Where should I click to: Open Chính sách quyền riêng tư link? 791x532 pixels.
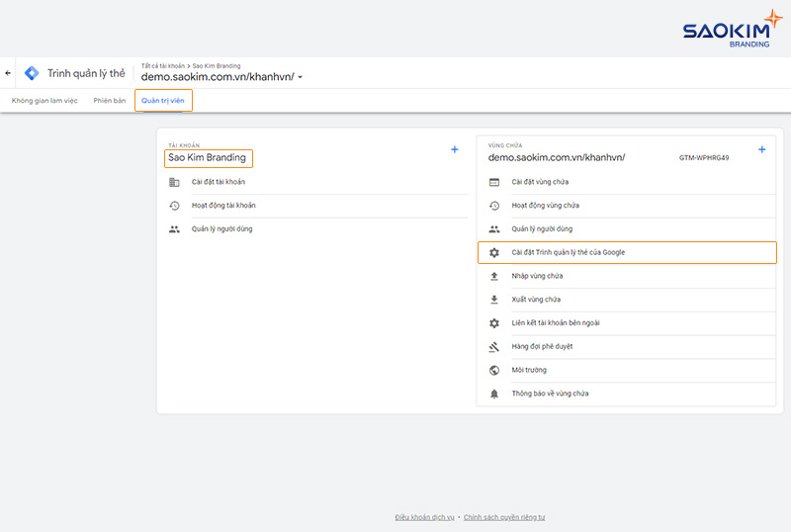[504, 517]
